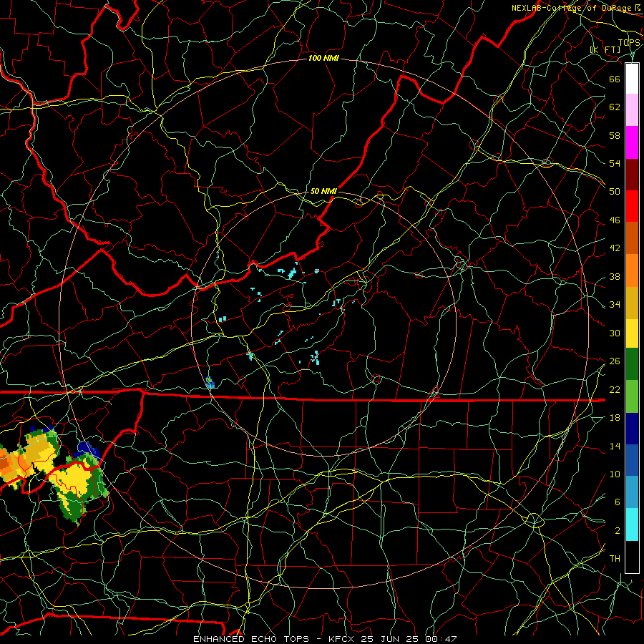Click the light blue legend swatch between 10 and 6
The image size is (644, 644).
click(x=632, y=492)
